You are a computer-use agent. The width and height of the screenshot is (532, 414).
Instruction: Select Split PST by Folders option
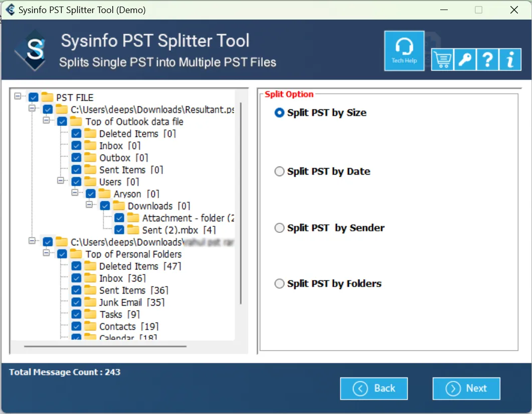328,284
